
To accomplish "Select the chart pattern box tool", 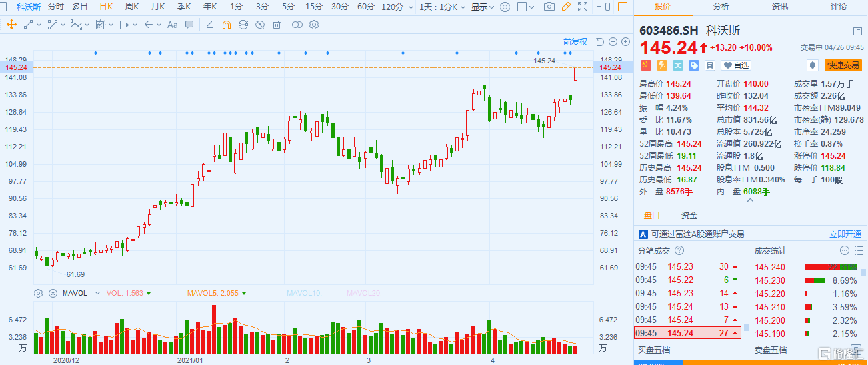I will point(101,25).
